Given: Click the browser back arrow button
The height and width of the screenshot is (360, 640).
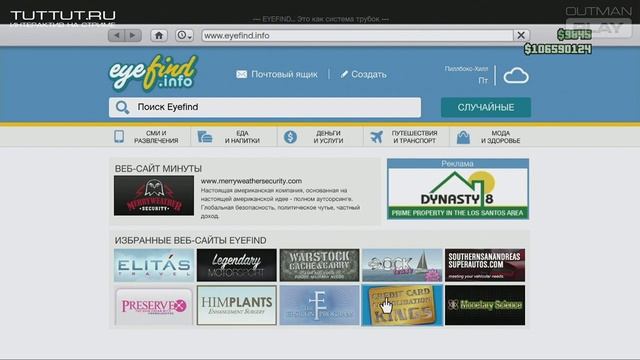Looking at the screenshot, I should [x=117, y=36].
